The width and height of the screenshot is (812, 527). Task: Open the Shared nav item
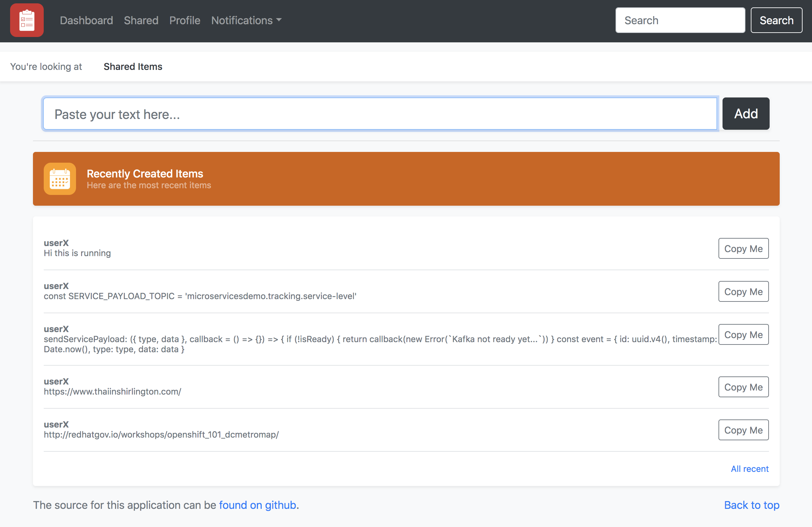click(x=141, y=21)
